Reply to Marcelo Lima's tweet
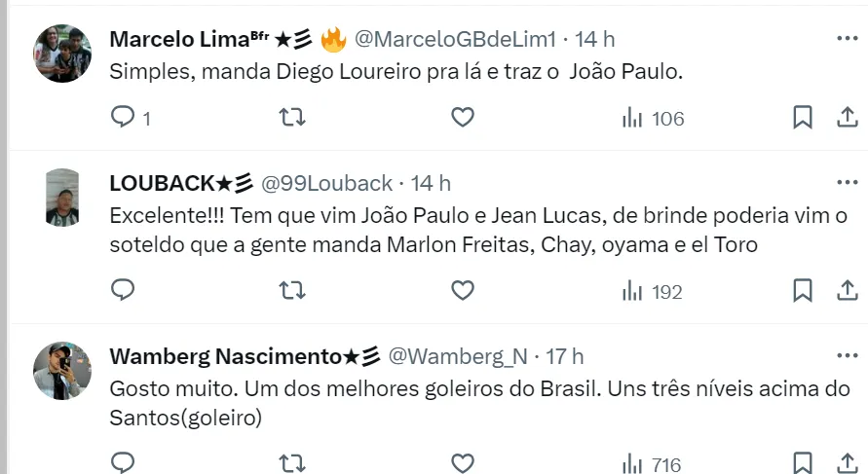 [x=124, y=118]
